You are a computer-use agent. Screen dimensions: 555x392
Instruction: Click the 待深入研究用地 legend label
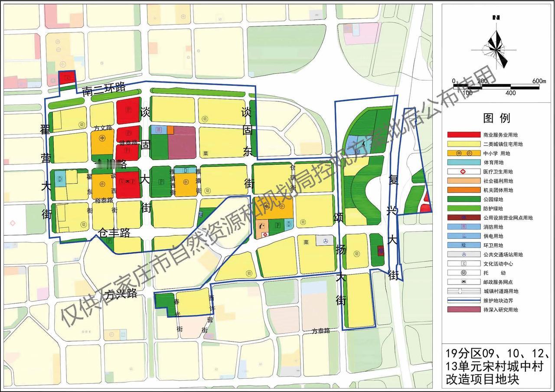point(500,310)
